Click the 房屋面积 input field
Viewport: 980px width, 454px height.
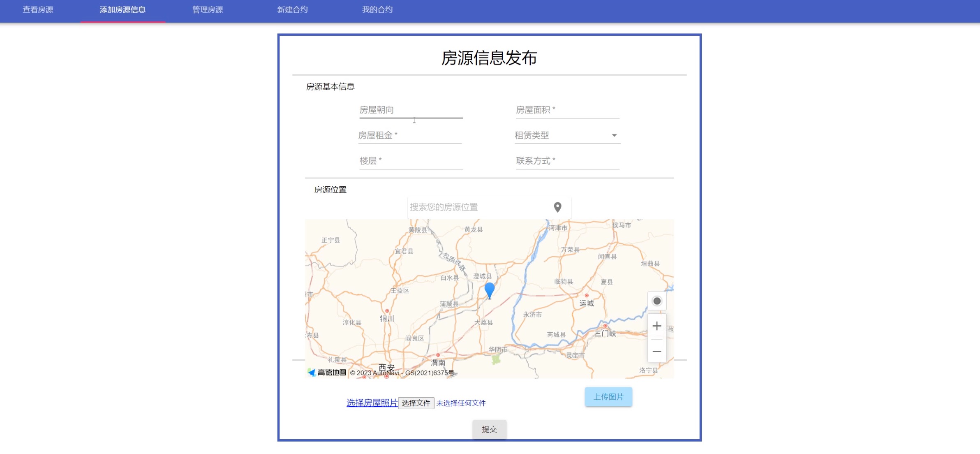[567, 110]
